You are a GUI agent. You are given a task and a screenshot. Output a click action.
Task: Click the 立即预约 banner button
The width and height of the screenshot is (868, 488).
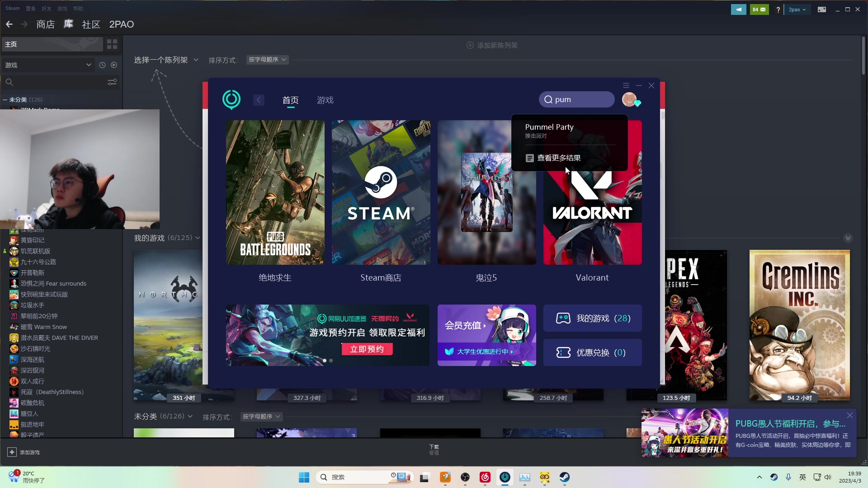[367, 349]
